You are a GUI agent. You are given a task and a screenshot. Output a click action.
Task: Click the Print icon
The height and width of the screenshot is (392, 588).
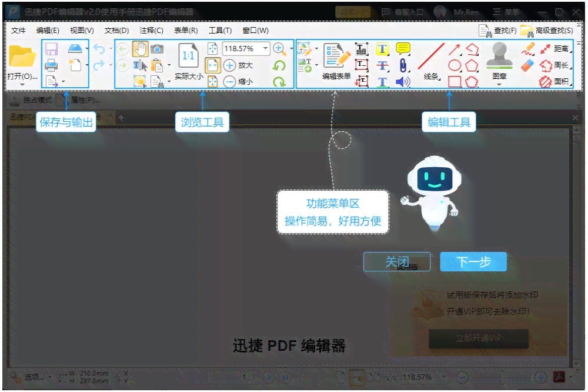click(51, 65)
